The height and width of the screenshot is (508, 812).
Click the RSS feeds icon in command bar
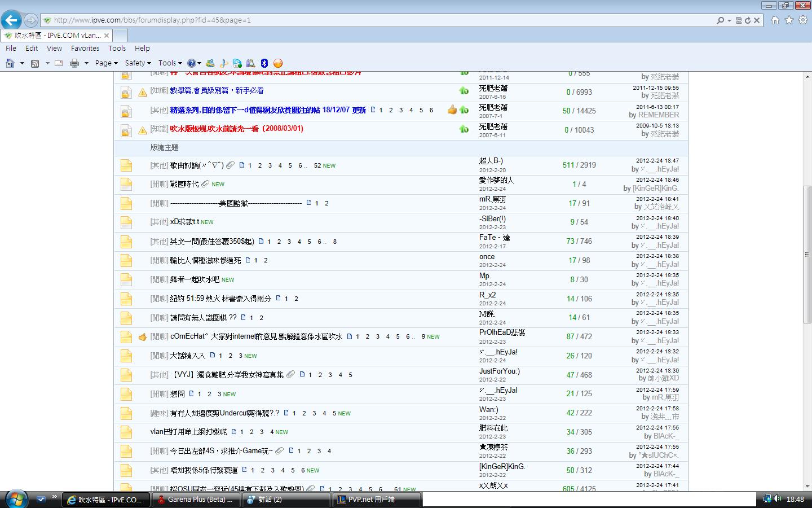[35, 63]
